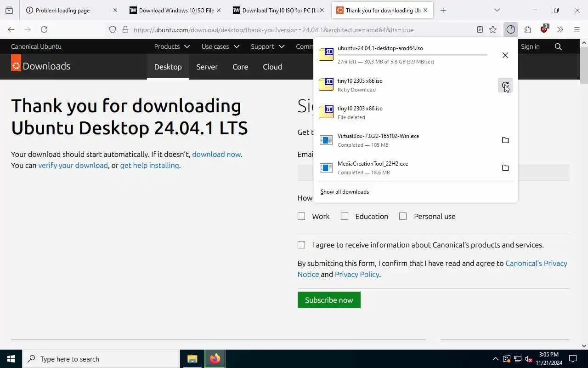Open folder containing MediaCreationTool_22H2.exe
The width and height of the screenshot is (588, 368).
point(505,168)
